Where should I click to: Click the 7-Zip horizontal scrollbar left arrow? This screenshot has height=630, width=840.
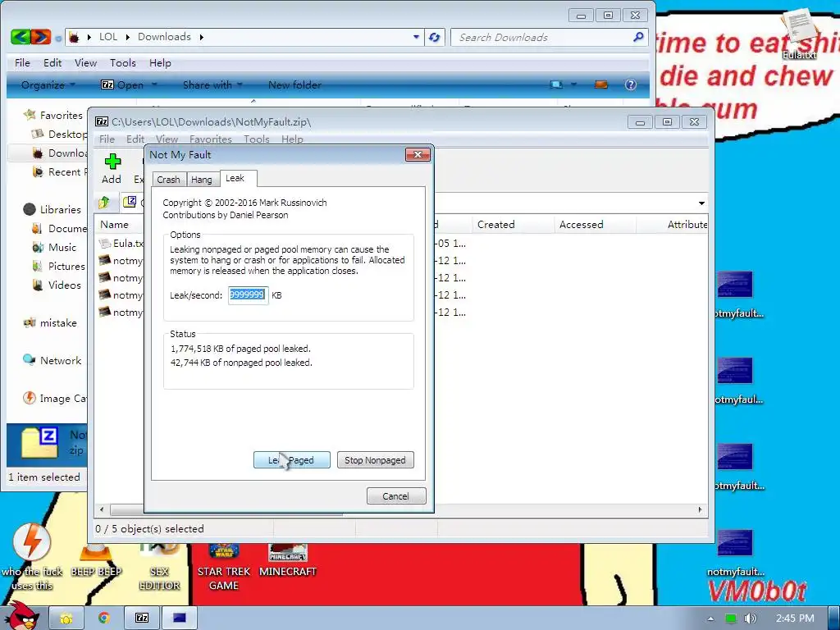pyautogui.click(x=102, y=509)
